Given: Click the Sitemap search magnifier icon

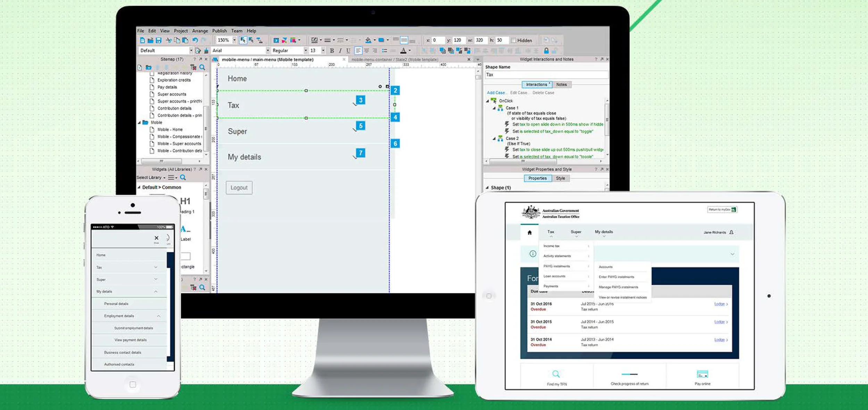Looking at the screenshot, I should [202, 67].
